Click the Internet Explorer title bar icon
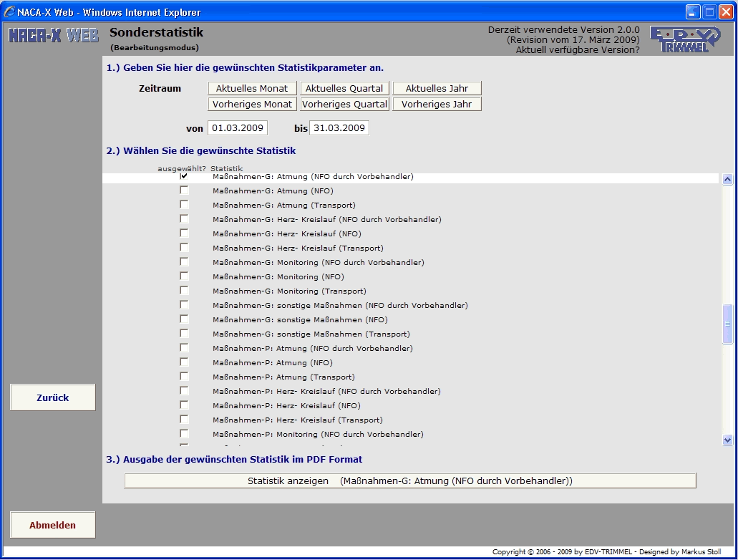 point(9,11)
